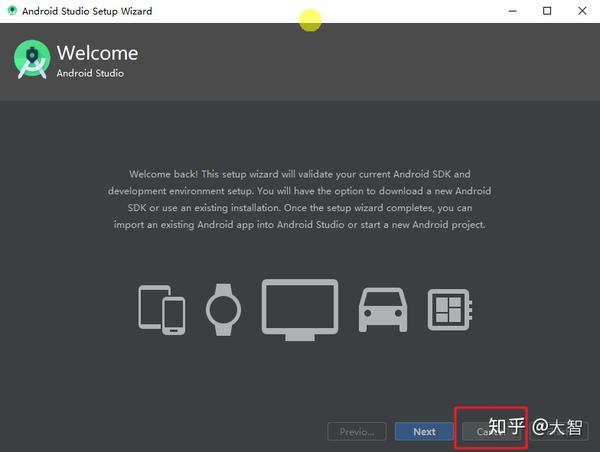This screenshot has width=600, height=452.
Task: Click the Welcome heading text
Action: tap(98, 53)
